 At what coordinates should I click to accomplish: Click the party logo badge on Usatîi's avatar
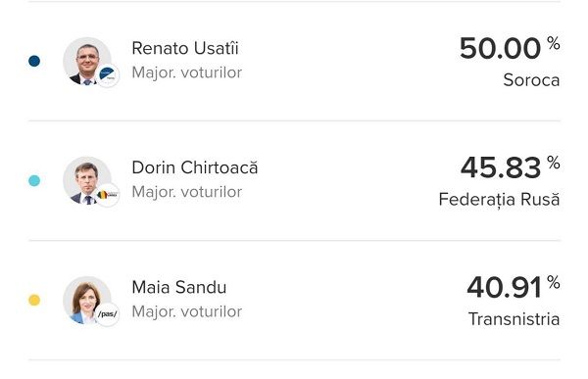(108, 75)
